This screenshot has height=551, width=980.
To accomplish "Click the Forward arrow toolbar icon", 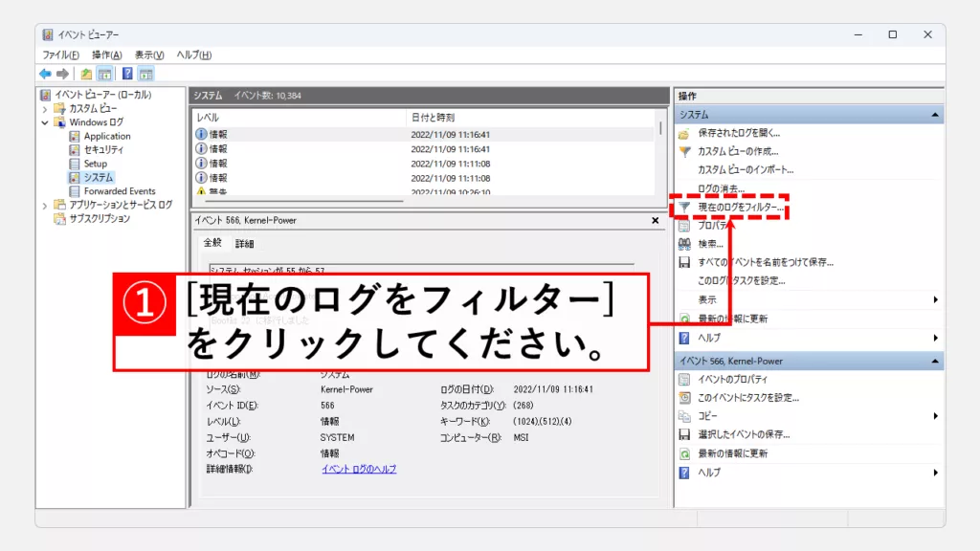I will (62, 74).
